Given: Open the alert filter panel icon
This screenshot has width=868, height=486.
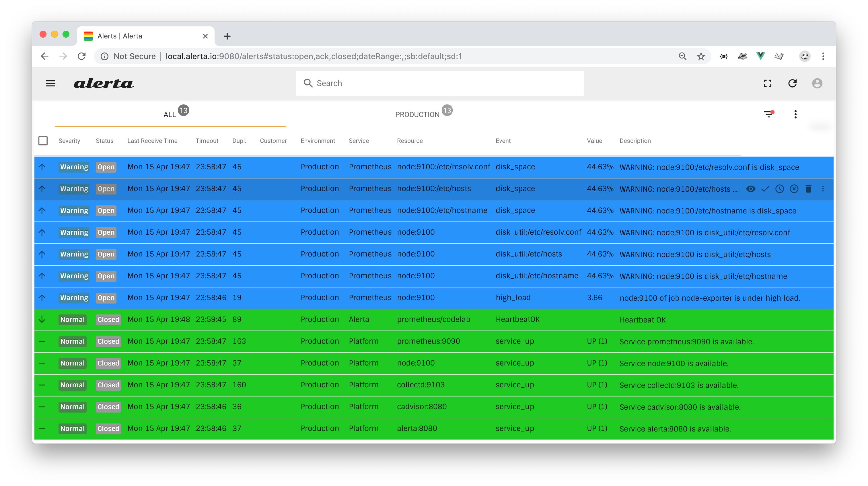Looking at the screenshot, I should coord(768,114).
